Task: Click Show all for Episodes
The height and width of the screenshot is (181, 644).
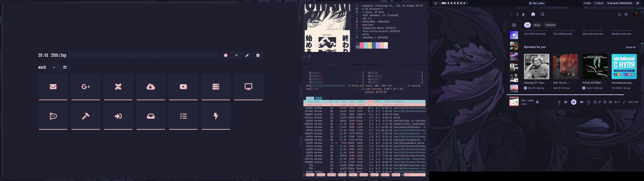Action: tap(631, 47)
